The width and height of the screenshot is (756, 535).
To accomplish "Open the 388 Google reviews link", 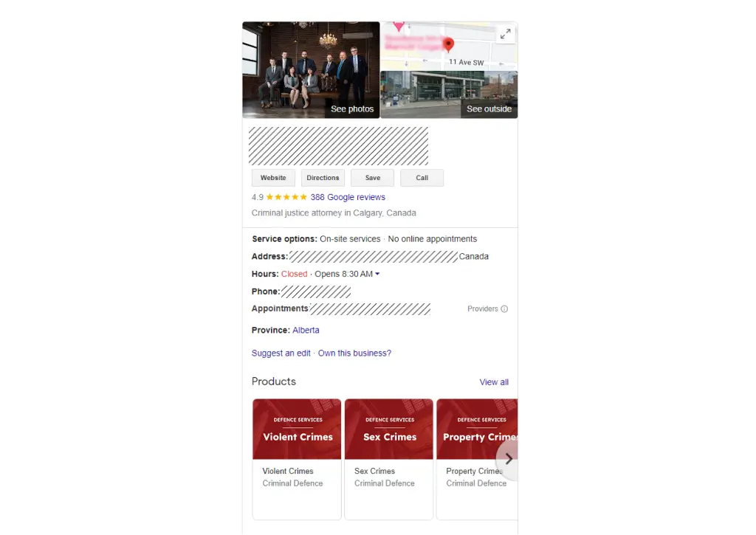I will tap(348, 197).
